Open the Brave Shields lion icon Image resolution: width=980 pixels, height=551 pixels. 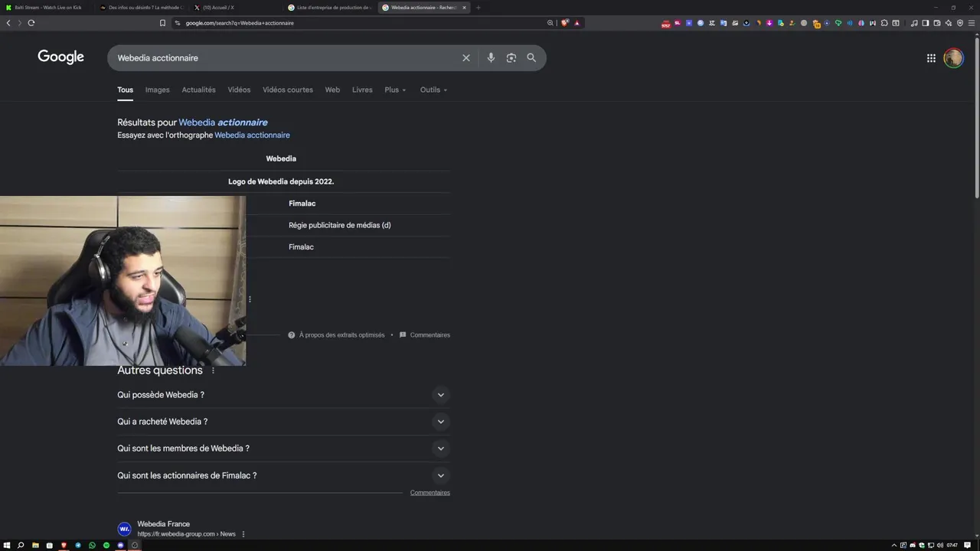565,23
